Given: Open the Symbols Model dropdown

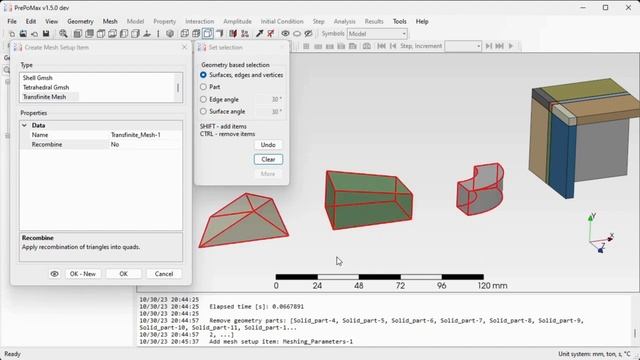Looking at the screenshot, I should pyautogui.click(x=377, y=34).
